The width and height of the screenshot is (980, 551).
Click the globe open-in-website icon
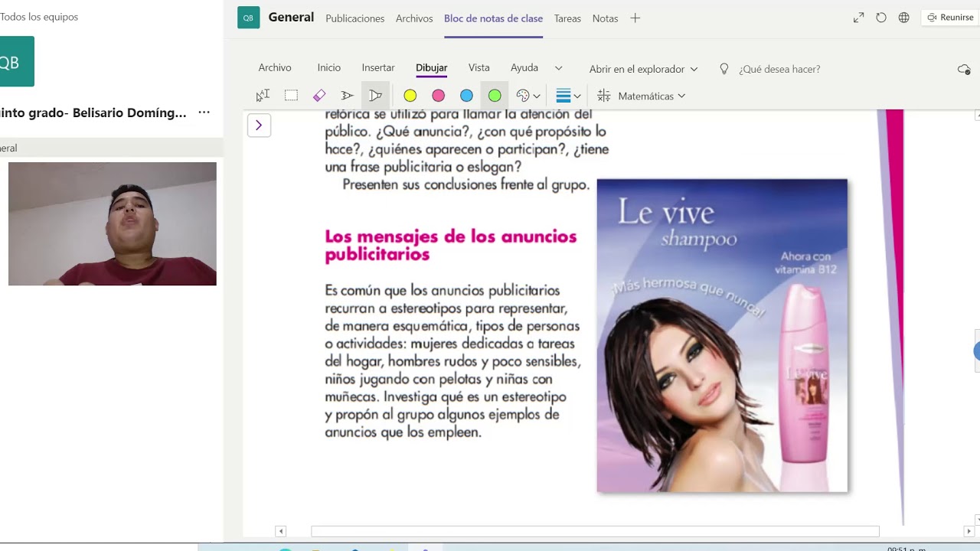904,18
